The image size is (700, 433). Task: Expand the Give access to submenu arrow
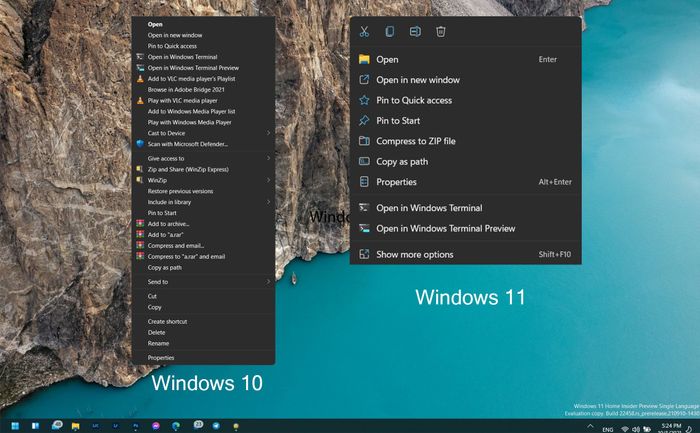pyautogui.click(x=268, y=158)
